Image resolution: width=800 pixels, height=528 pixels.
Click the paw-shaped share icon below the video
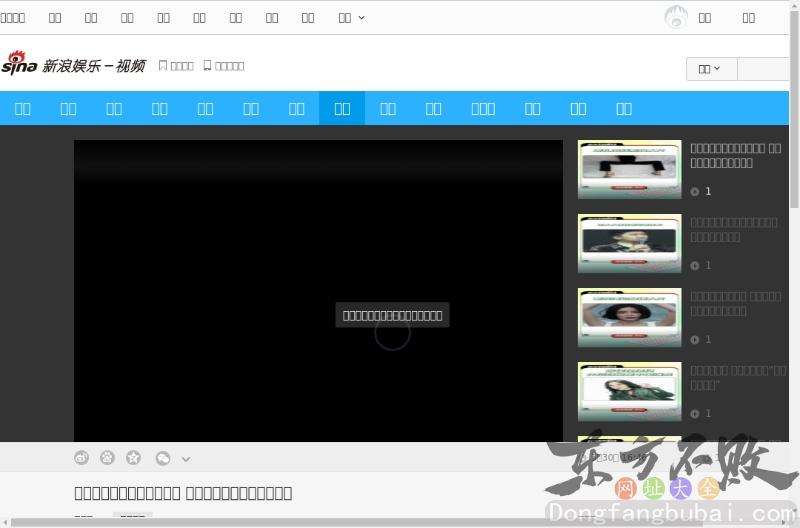click(108, 458)
